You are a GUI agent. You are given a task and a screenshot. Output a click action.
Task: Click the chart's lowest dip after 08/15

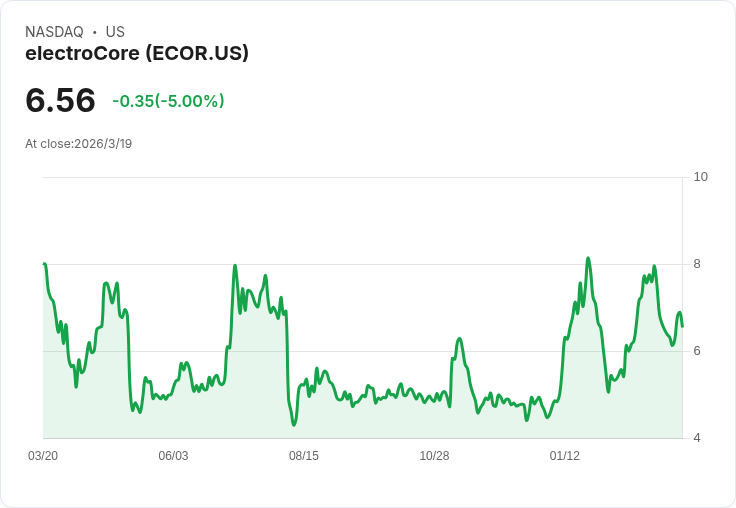pos(294,424)
